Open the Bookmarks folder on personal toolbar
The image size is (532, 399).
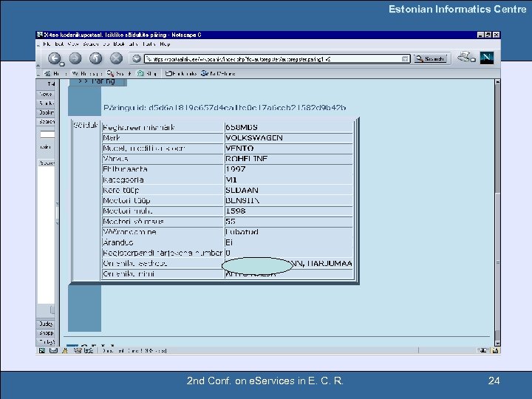pyautogui.click(x=181, y=73)
